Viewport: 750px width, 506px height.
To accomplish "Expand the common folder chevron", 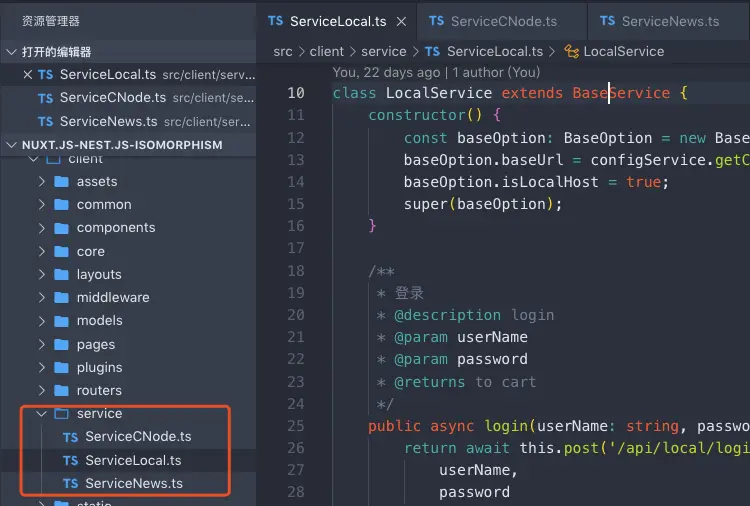I will pos(42,204).
